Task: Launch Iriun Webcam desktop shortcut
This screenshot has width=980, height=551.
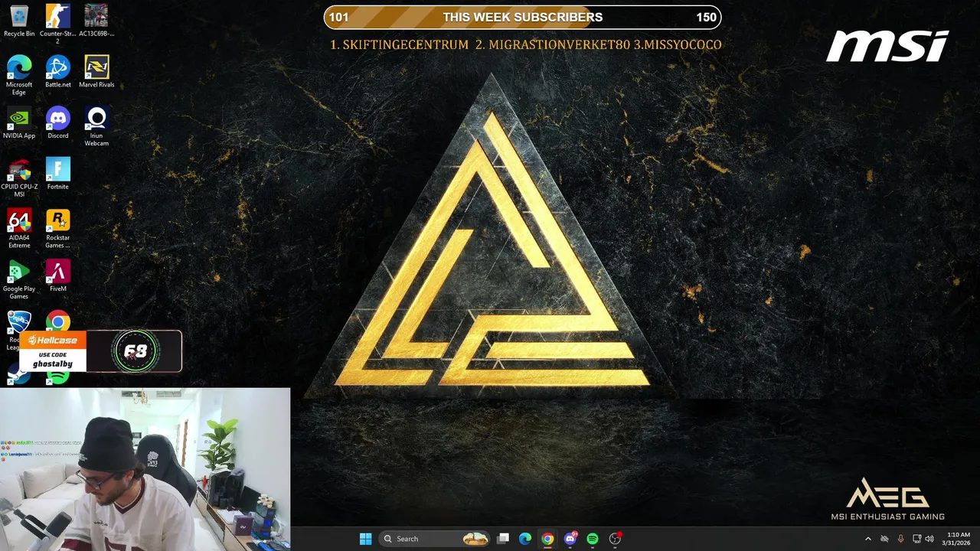Action: (x=96, y=126)
